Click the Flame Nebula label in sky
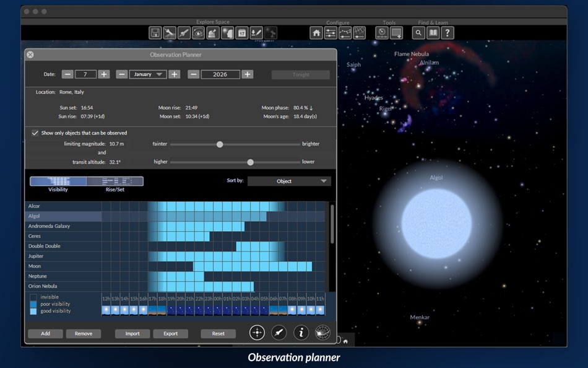Viewport: 588px width, 368px height. [x=412, y=54]
